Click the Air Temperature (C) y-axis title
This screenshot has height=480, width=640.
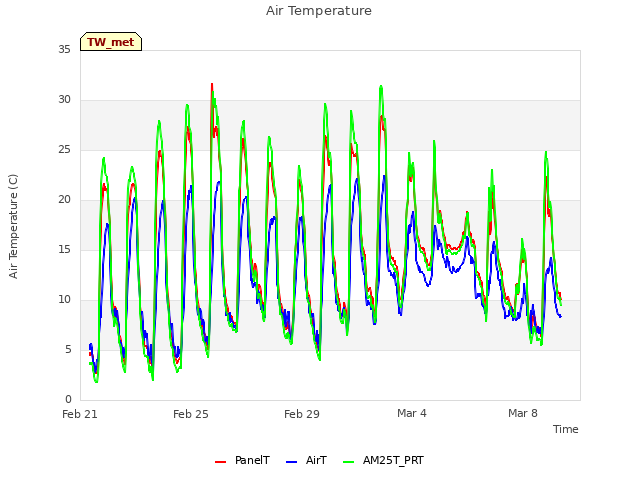pyautogui.click(x=13, y=226)
